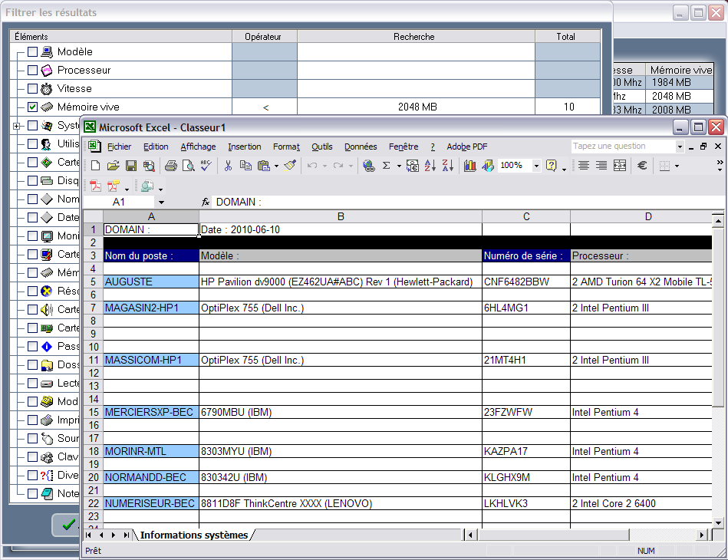Check the Processeur checkbox
The height and width of the screenshot is (560, 728).
[x=32, y=70]
